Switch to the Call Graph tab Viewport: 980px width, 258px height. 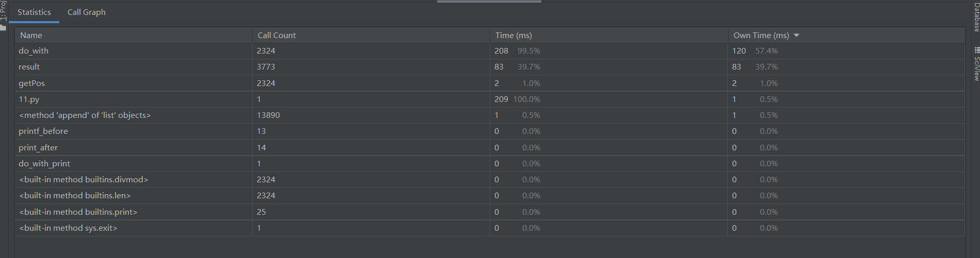click(x=86, y=12)
